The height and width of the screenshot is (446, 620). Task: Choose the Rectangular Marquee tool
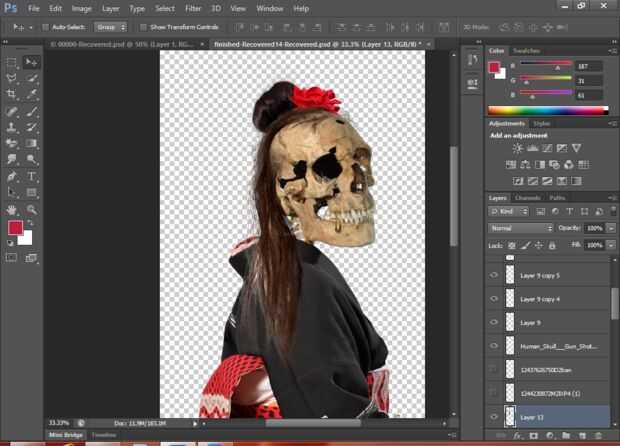(12, 62)
